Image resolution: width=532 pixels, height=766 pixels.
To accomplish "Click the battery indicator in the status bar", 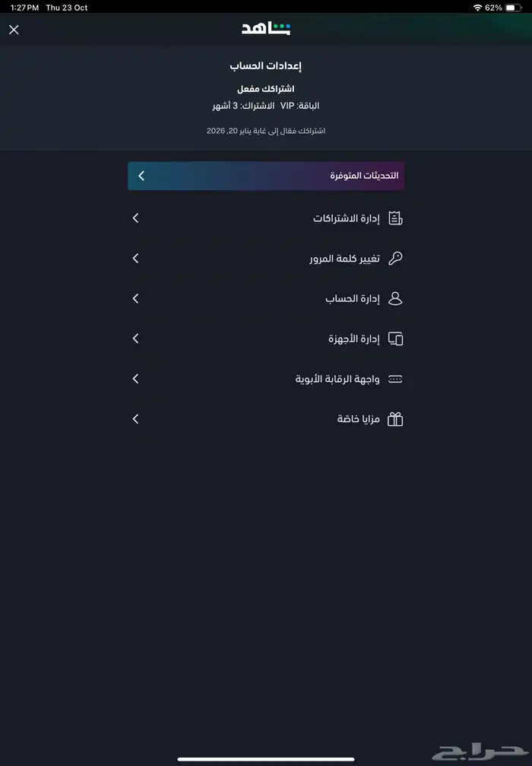I will coord(514,7).
